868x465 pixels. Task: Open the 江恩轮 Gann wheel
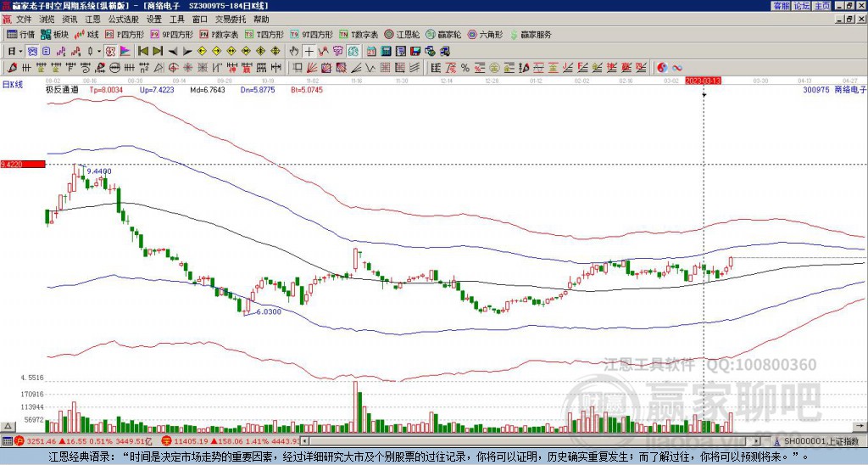click(402, 34)
